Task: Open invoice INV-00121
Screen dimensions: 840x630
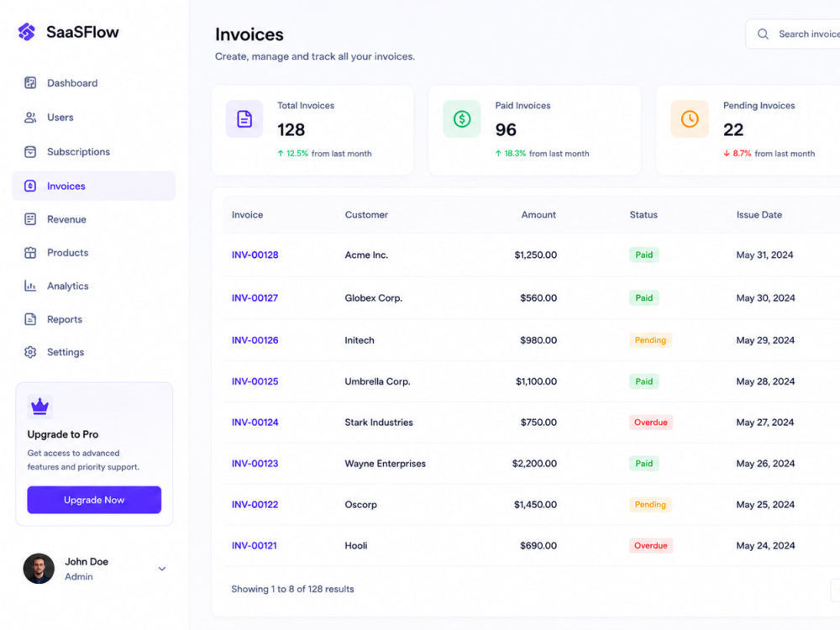Action: 255,545
